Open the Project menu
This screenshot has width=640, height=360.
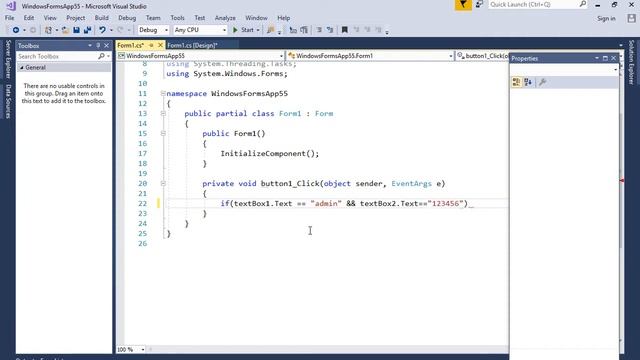pos(76,18)
